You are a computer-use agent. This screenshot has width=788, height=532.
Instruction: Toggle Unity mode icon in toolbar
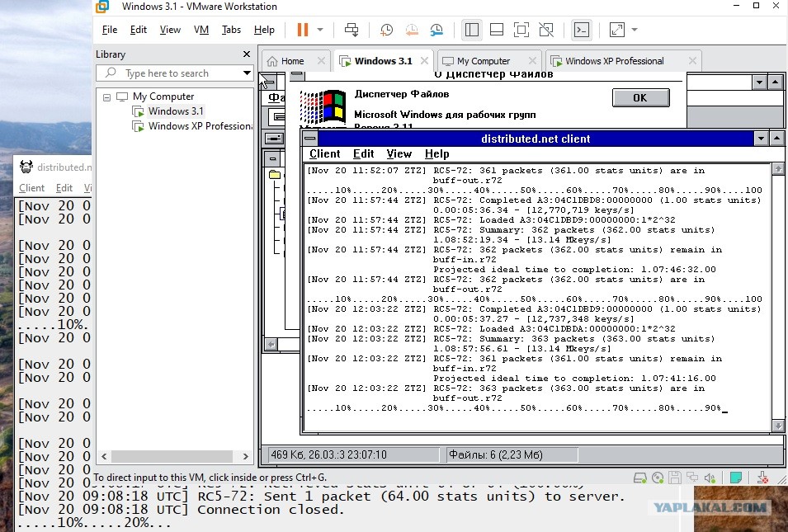point(546,30)
